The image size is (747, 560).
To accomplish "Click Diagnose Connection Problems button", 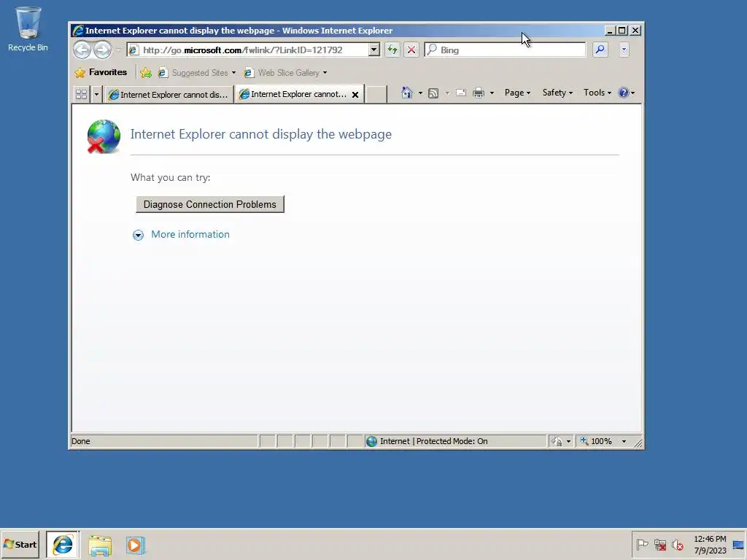I will (x=209, y=204).
